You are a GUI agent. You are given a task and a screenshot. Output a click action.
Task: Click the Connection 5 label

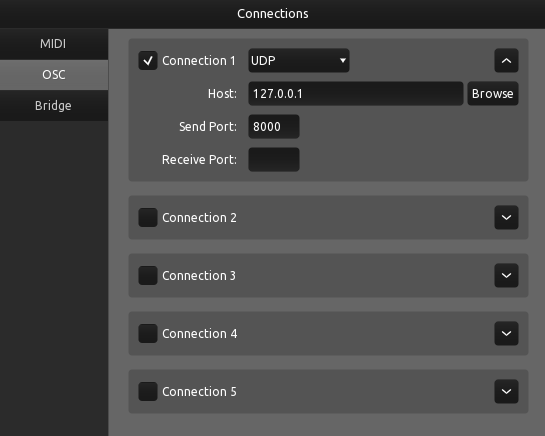(199, 391)
